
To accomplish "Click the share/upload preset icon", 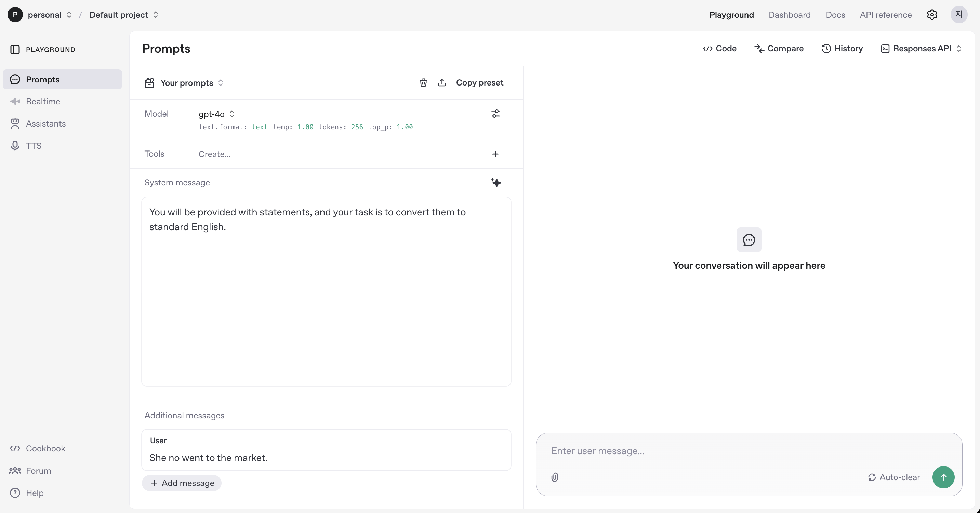I will point(442,82).
